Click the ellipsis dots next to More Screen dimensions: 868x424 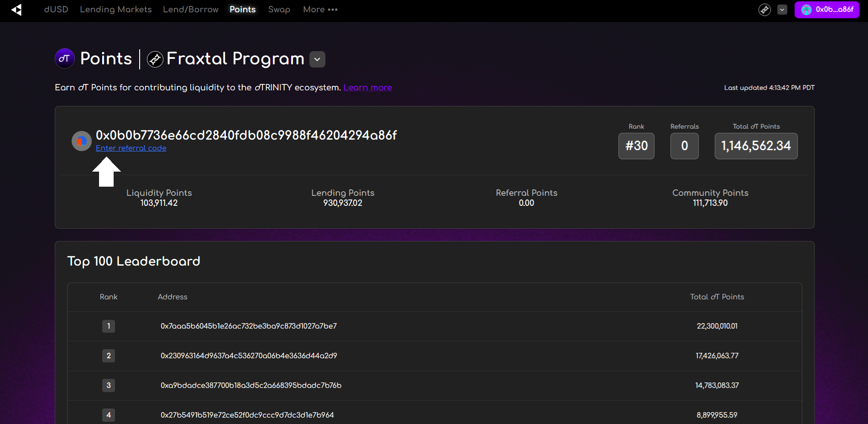tap(332, 10)
